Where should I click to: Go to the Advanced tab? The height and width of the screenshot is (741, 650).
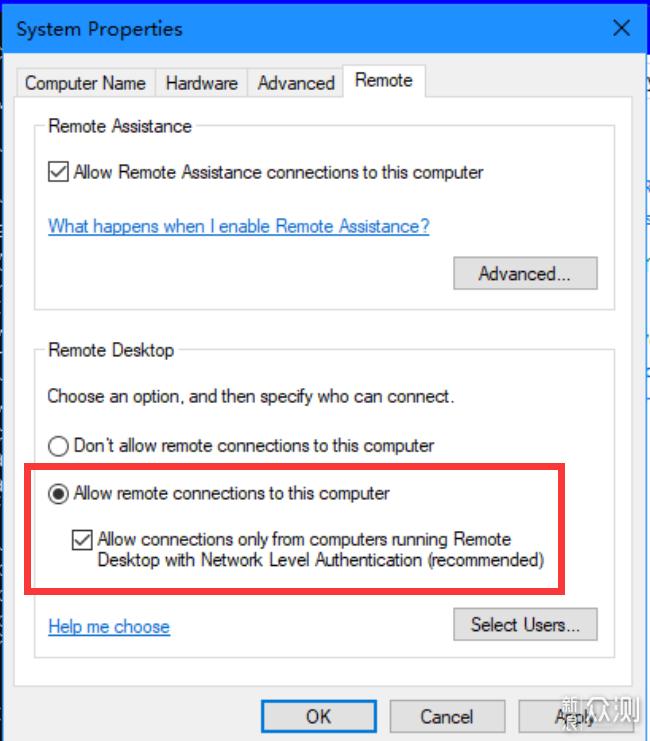point(296,83)
